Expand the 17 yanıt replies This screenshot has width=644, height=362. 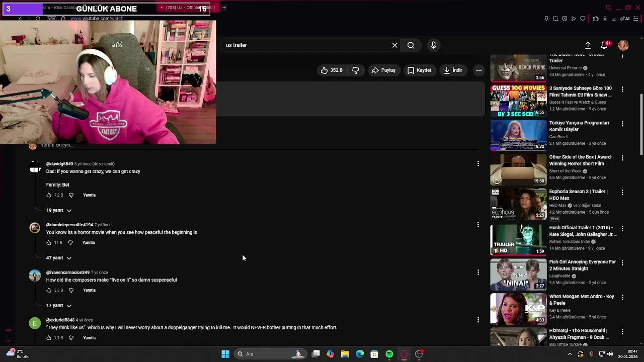point(59,306)
